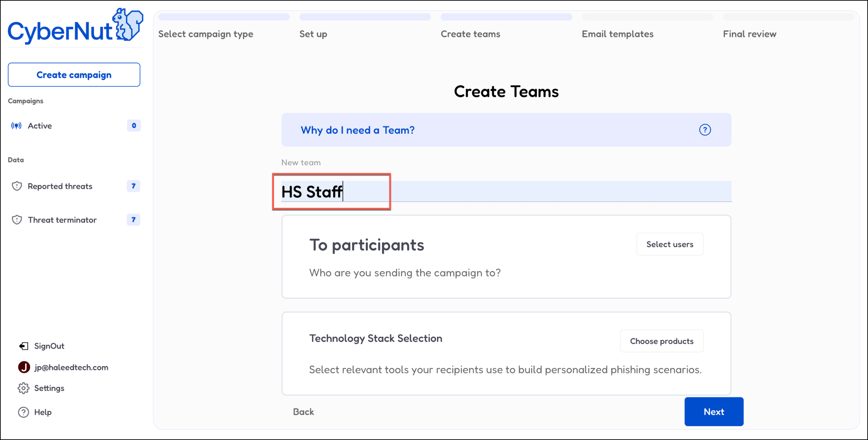Click the SignOut arrow icon
Image resolution: width=868 pixels, height=440 pixels.
(x=23, y=346)
